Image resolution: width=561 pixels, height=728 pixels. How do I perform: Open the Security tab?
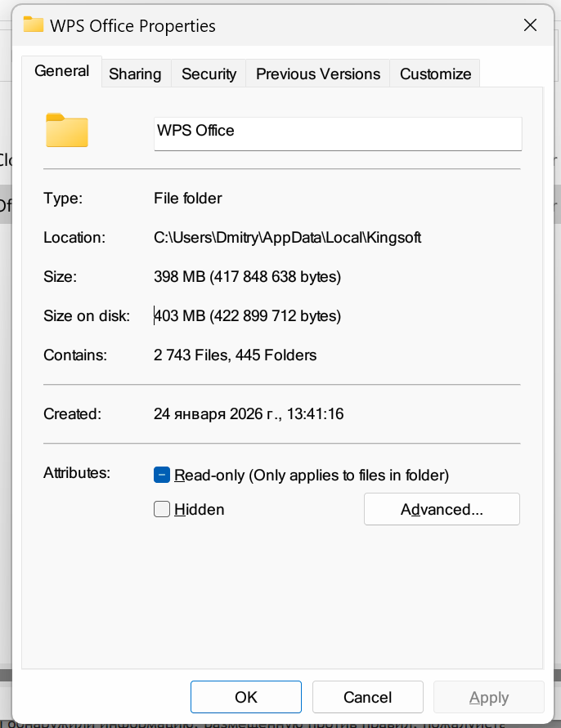click(209, 74)
